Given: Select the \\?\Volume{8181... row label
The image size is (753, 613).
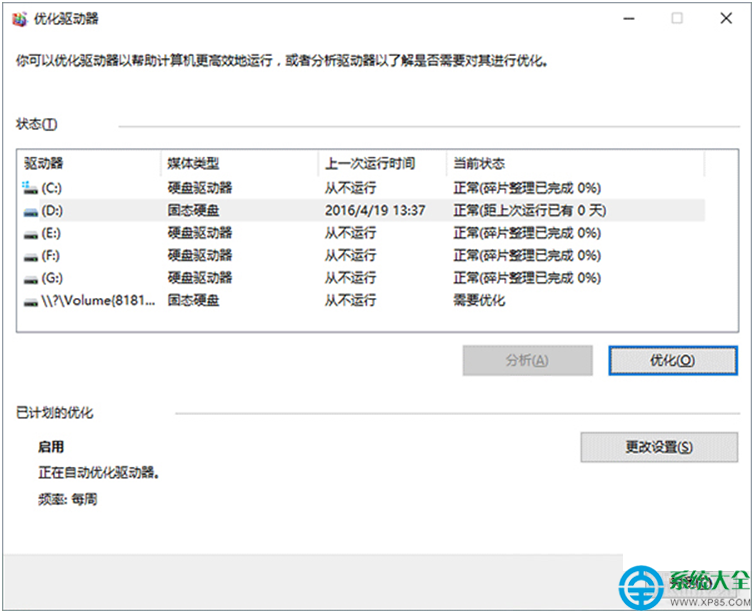Looking at the screenshot, I should tap(98, 301).
